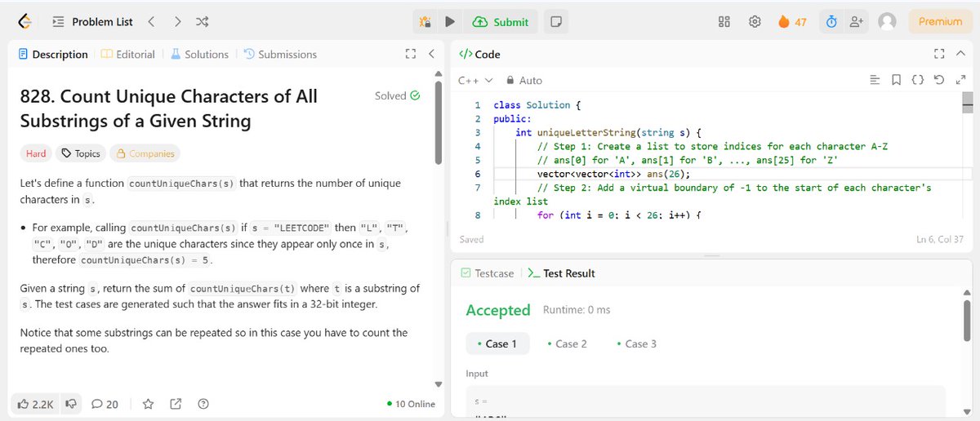This screenshot has width=980, height=421.
Task: Submit the solution
Action: click(x=501, y=22)
